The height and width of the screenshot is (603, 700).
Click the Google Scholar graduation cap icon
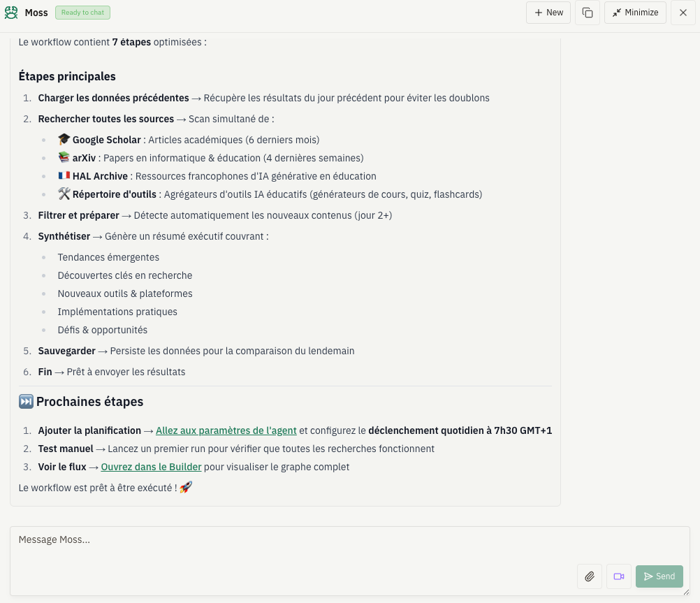pyautogui.click(x=64, y=140)
